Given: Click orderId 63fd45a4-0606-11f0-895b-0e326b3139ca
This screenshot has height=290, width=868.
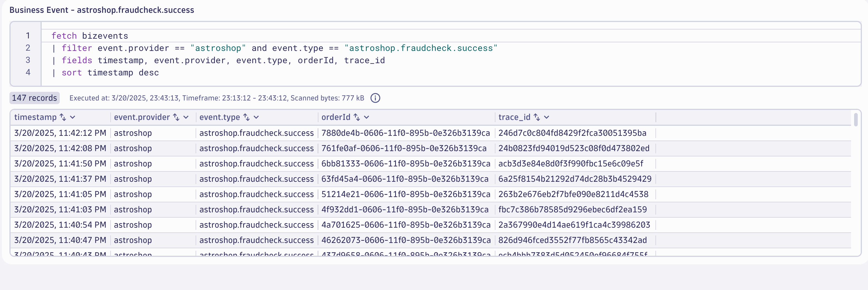Looking at the screenshot, I should [405, 179].
